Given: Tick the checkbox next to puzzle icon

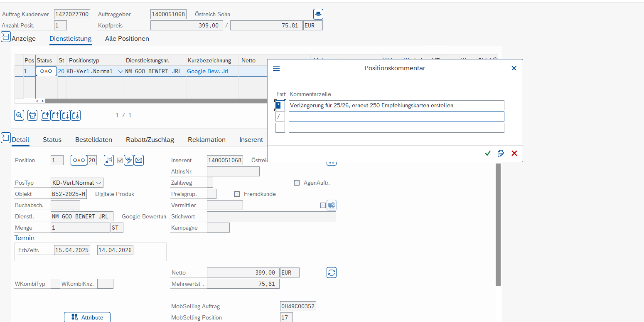Looking at the screenshot, I should [323, 205].
